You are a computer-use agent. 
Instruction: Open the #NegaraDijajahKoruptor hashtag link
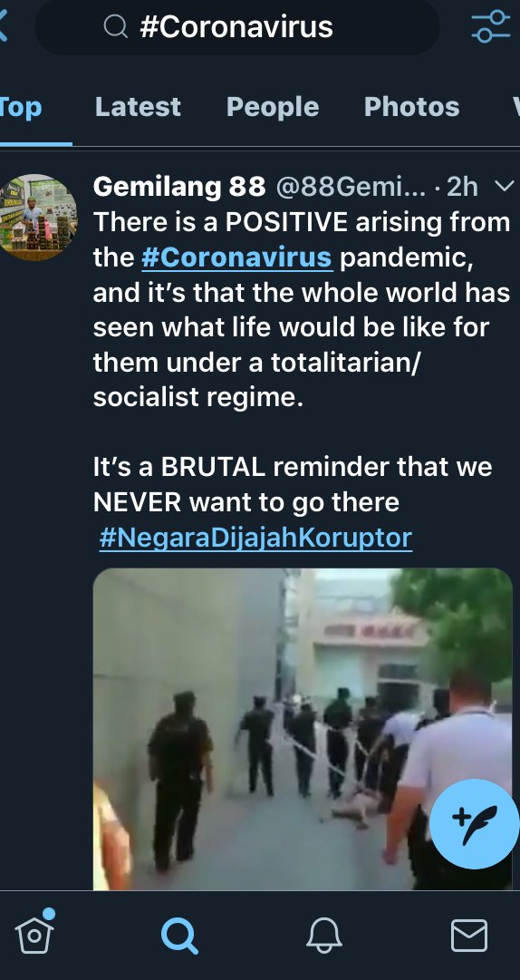pyautogui.click(x=255, y=538)
